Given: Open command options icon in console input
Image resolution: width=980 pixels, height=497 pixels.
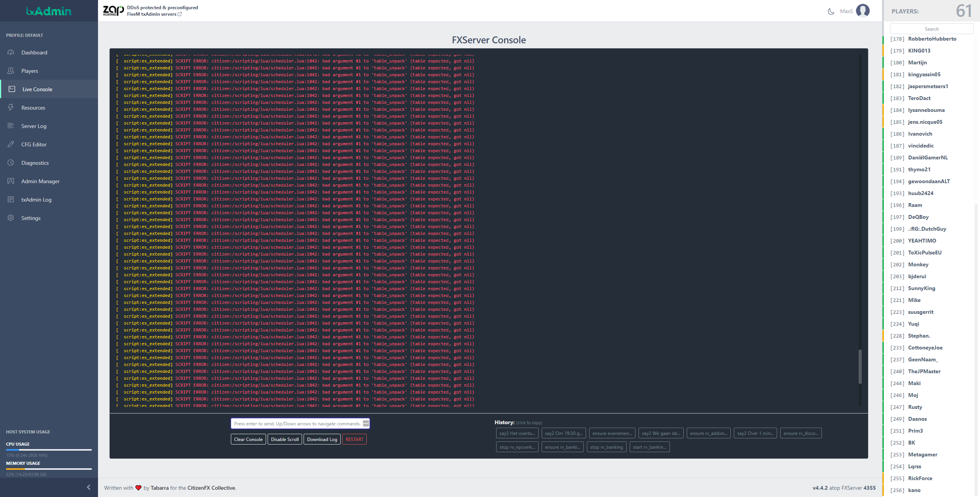Looking at the screenshot, I should [366, 423].
